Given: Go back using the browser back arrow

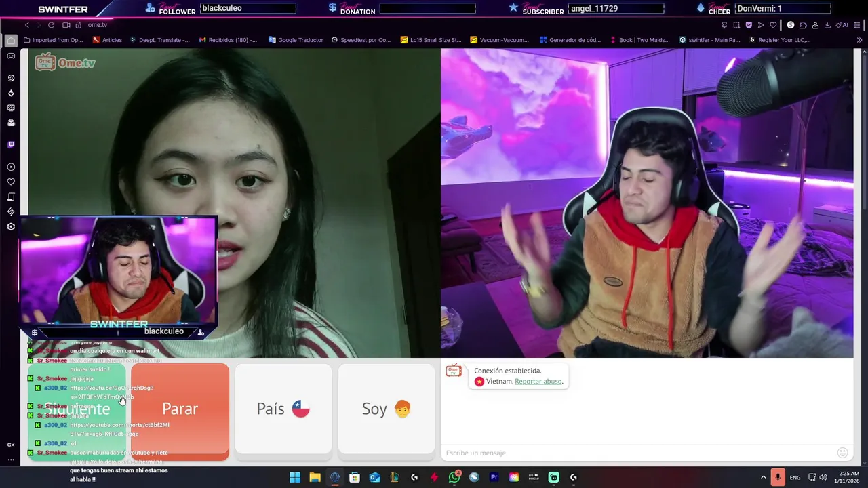Looking at the screenshot, I should 27,25.
